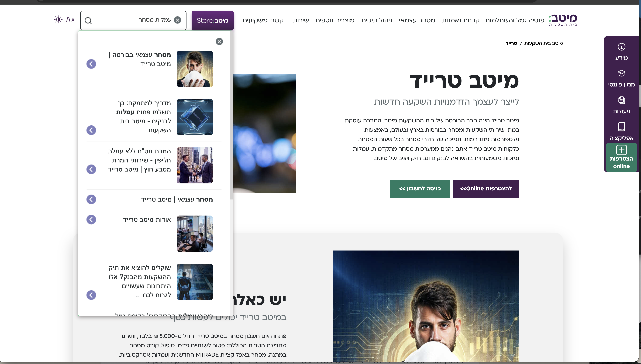This screenshot has height=364, width=641.
Task: Open the arrow for המרת מט"ח result
Action: (x=91, y=169)
